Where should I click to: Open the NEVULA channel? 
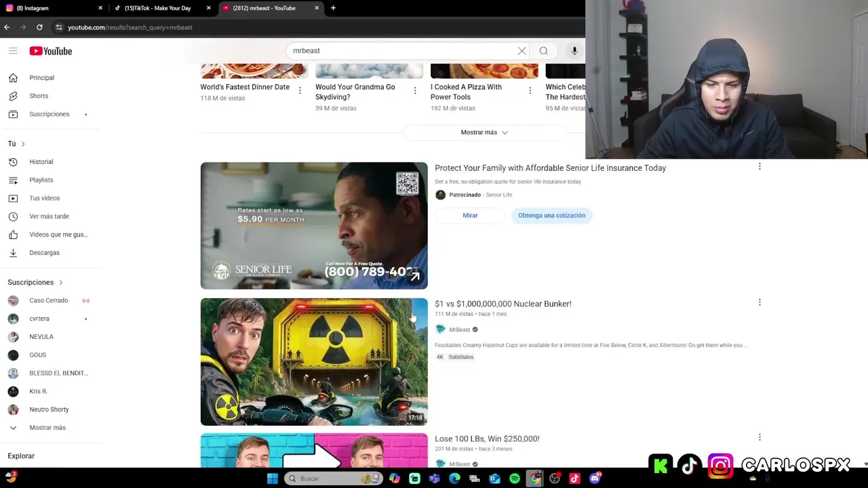click(41, 337)
